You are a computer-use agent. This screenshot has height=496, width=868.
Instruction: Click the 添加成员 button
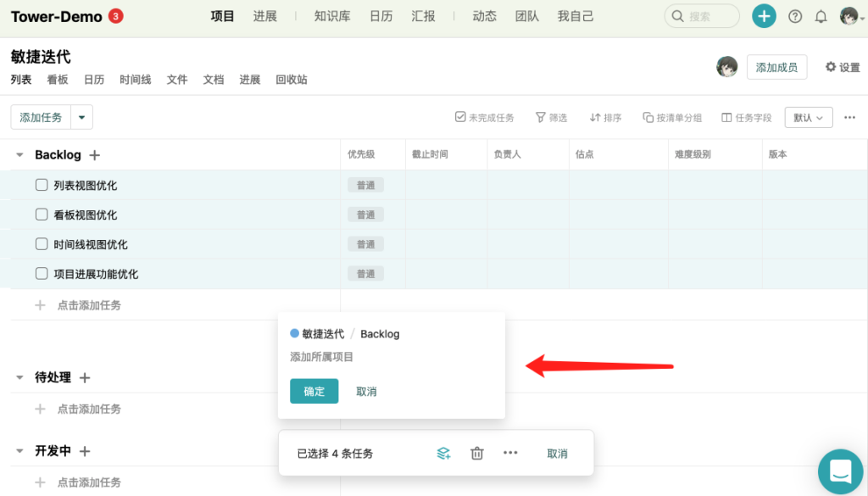point(776,68)
